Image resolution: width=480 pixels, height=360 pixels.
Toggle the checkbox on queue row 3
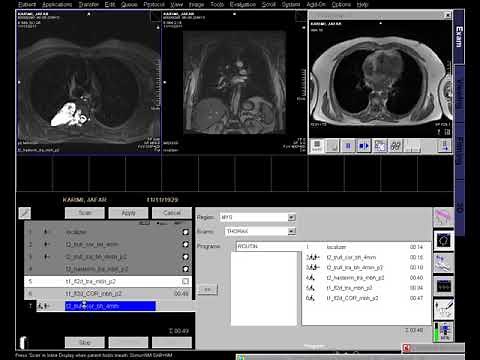click(x=186, y=257)
